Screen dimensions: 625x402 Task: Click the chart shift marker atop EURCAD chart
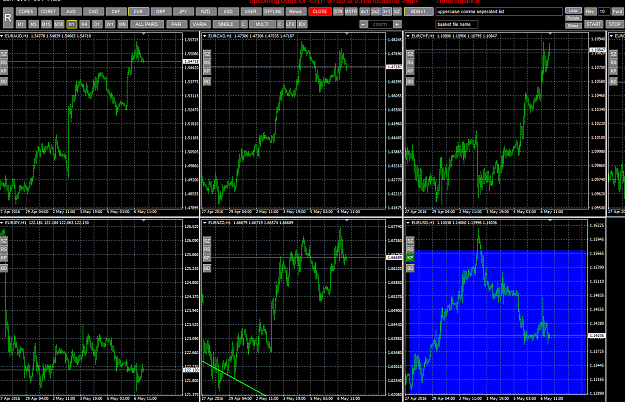[347, 34]
